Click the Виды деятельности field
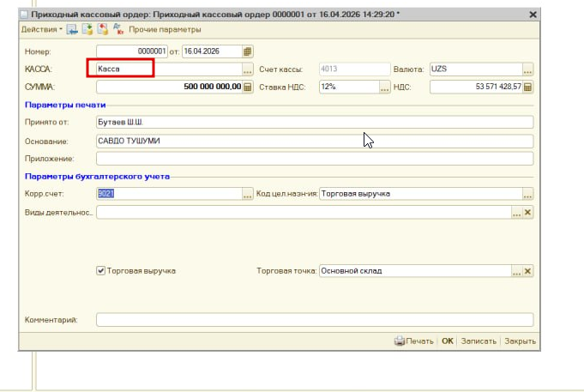Image resolution: width=584 pixels, height=392 pixels. 304,213
